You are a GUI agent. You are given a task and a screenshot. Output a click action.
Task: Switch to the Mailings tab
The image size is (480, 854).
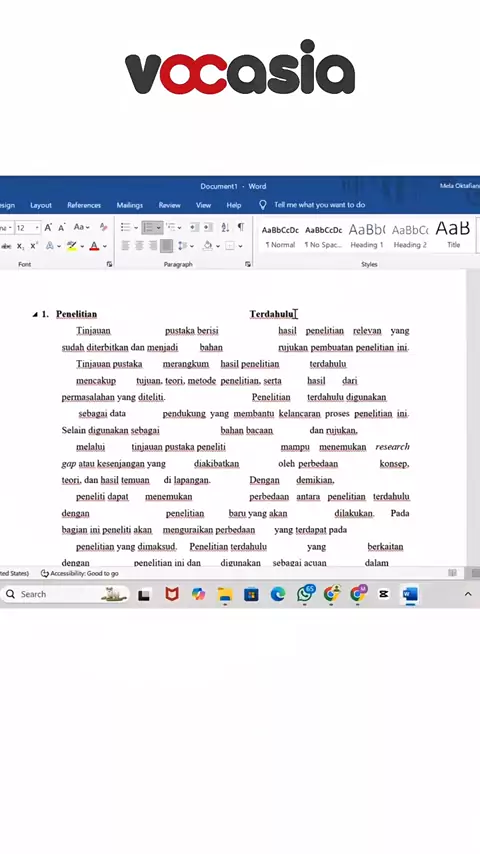pyautogui.click(x=130, y=205)
